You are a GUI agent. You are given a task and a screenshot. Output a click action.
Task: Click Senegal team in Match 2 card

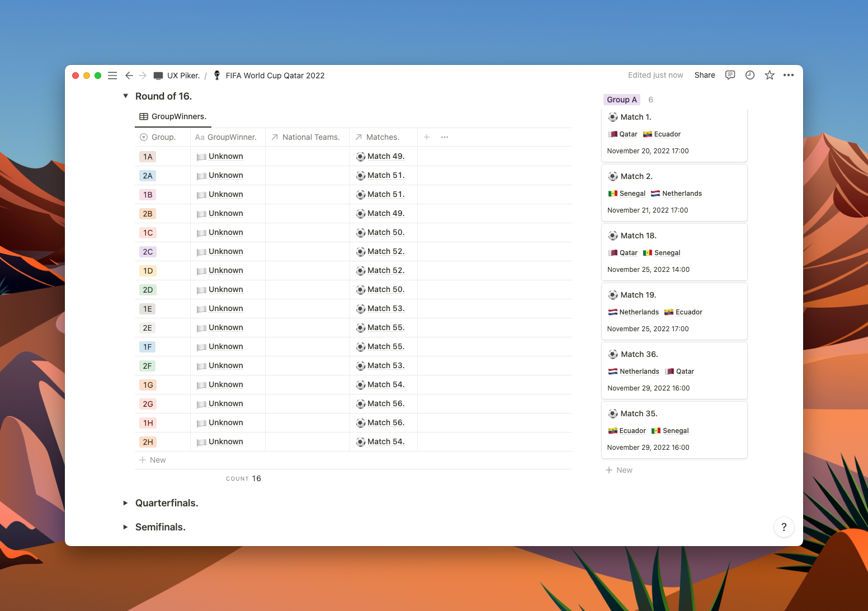tap(632, 194)
